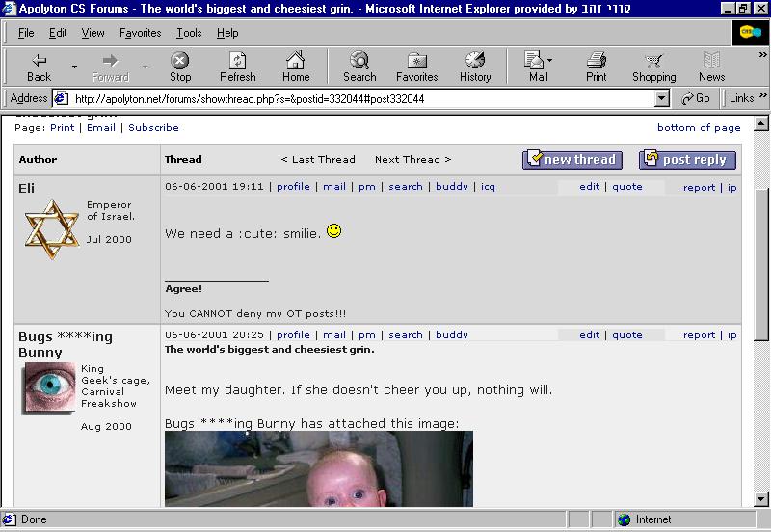This screenshot has height=532, width=771.
Task: Open the Tools menu
Action: 189,33
